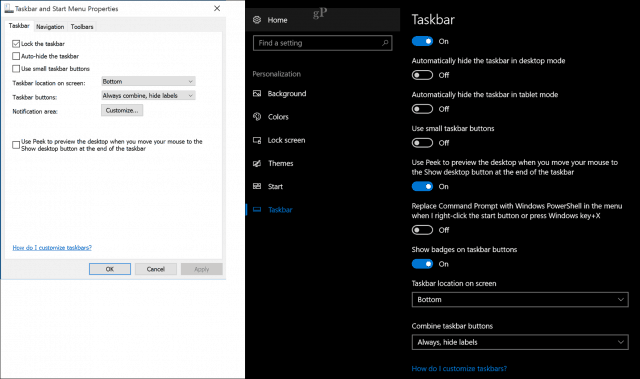The width and height of the screenshot is (640, 379).
Task: Toggle Automatically hide the taskbar in desktop mode
Action: pos(422,75)
